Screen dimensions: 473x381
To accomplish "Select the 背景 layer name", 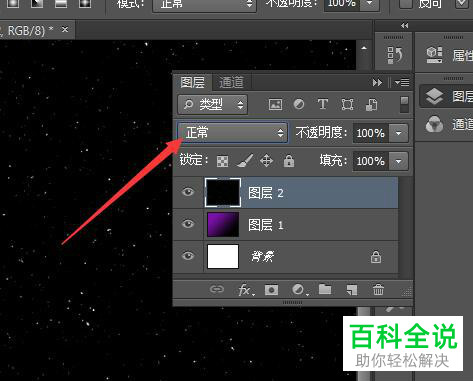I will tap(262, 256).
